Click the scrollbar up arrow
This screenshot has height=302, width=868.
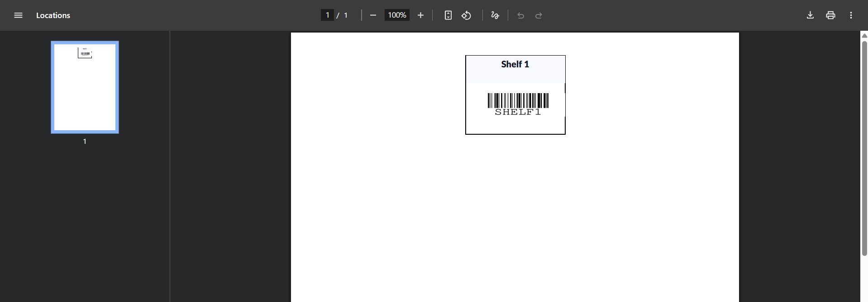(864, 36)
